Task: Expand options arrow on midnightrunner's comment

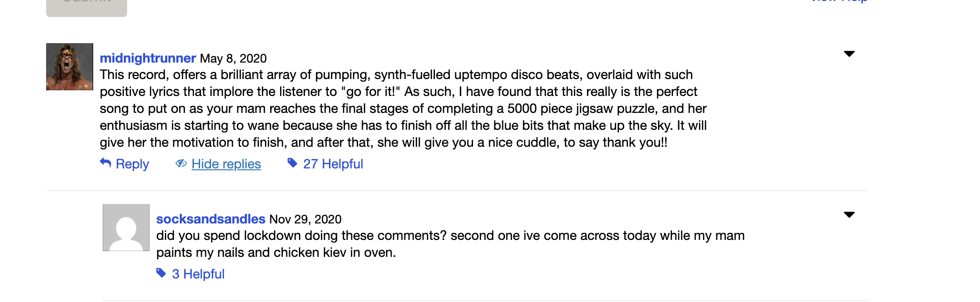Action: pos(849,54)
